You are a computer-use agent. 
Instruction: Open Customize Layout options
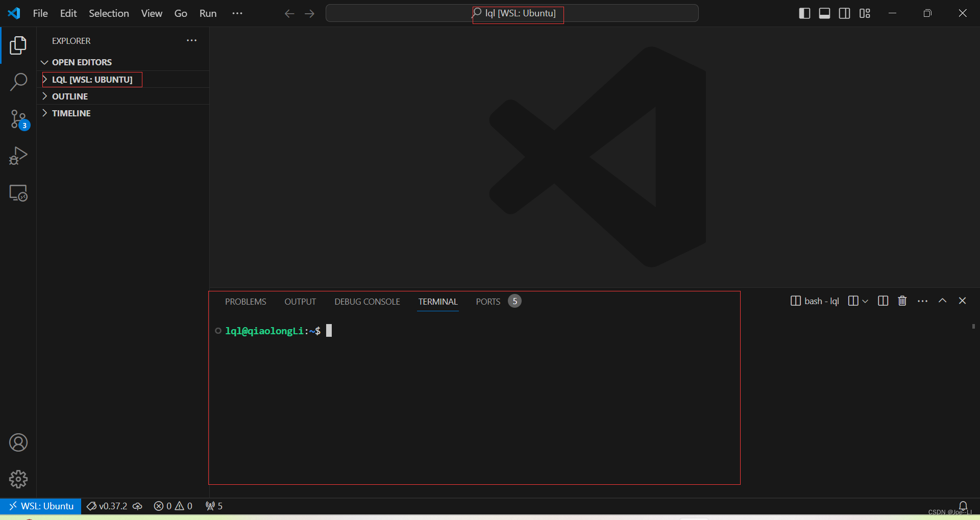pyautogui.click(x=865, y=13)
